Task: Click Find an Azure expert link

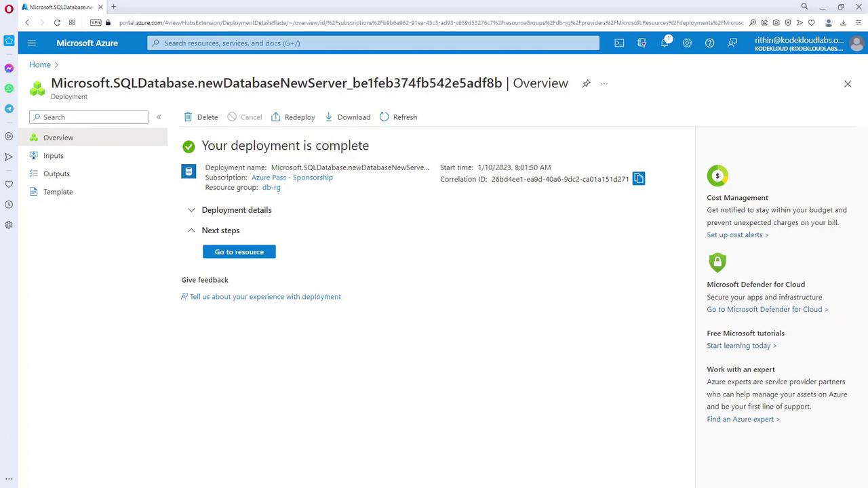Action: (x=743, y=419)
